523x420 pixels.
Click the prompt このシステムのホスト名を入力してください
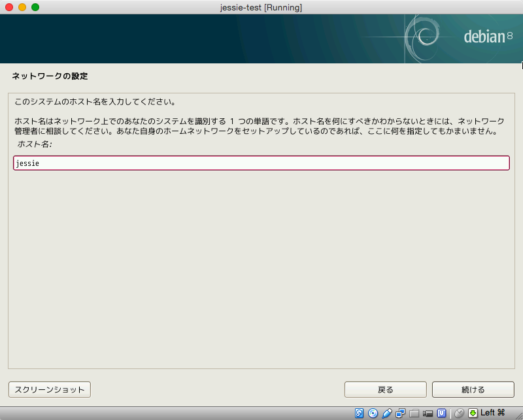95,102
